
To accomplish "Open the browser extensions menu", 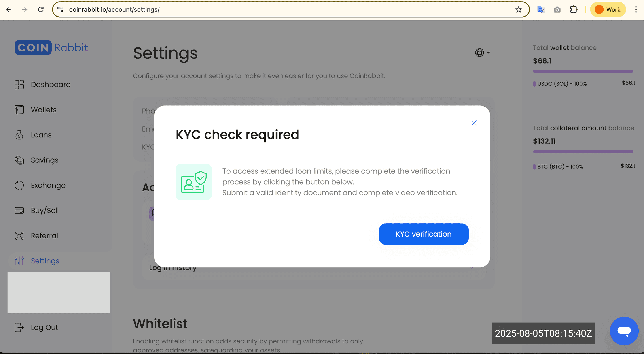I will pyautogui.click(x=574, y=9).
